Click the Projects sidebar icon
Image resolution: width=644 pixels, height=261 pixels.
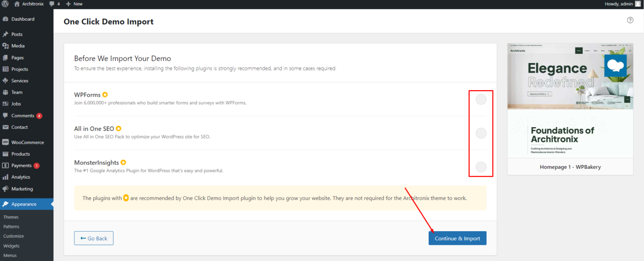6,69
